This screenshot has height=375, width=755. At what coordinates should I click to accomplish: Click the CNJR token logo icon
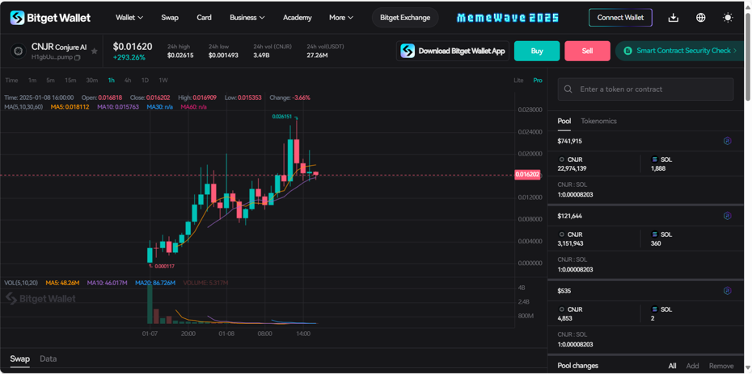click(18, 51)
